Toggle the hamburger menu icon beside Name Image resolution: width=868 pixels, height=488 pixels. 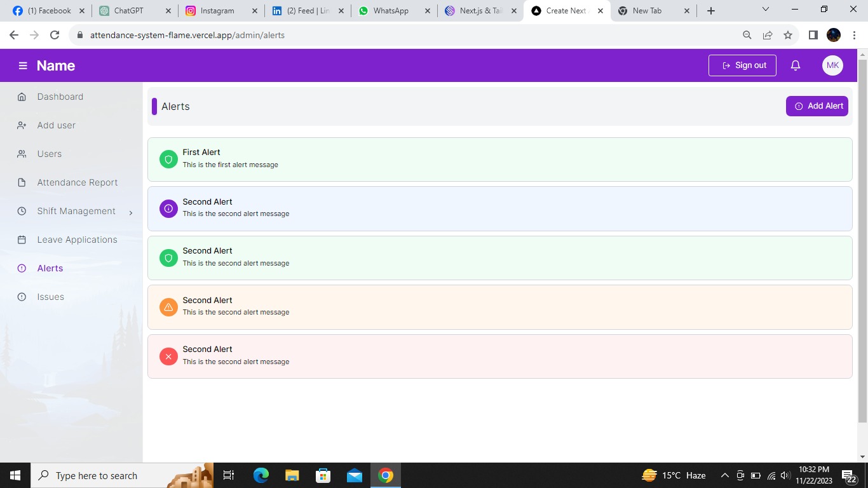23,65
